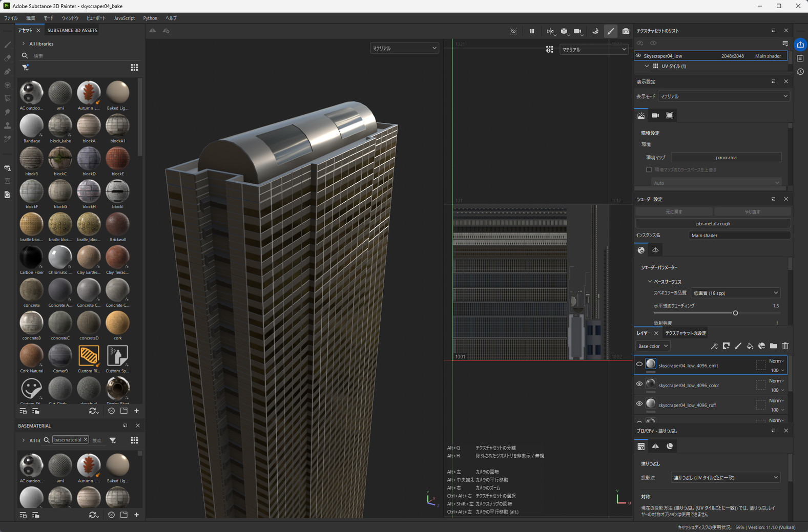Click the export share icon at the top right
The height and width of the screenshot is (532, 808).
800,45
